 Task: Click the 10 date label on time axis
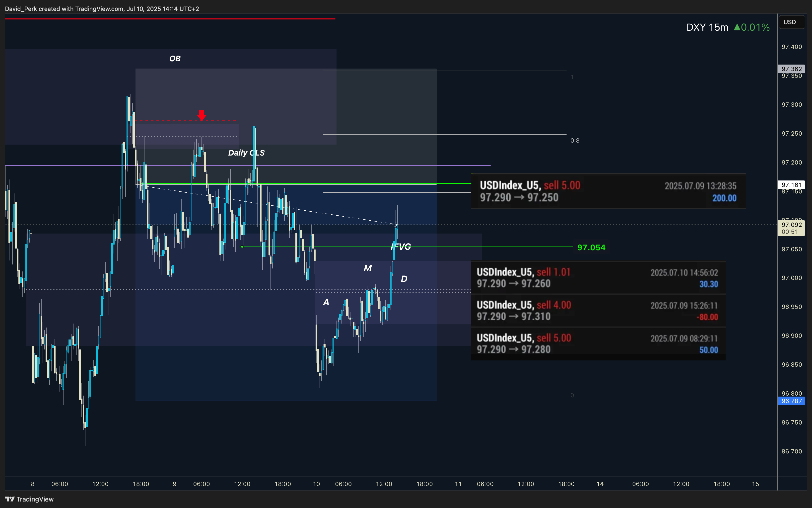[x=316, y=484]
